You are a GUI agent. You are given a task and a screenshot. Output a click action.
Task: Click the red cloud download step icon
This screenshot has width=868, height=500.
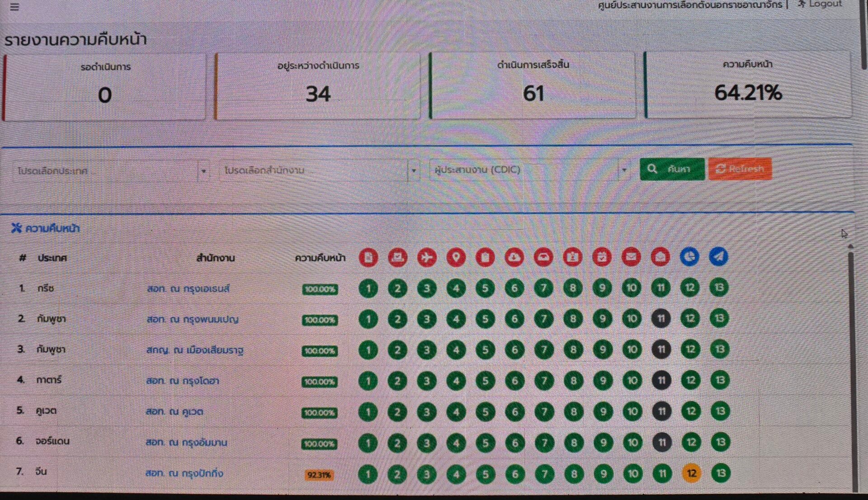(514, 258)
